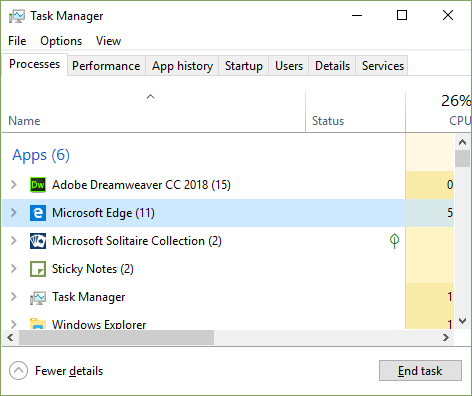Click the Microsoft Edge icon
The width and height of the screenshot is (472, 396).
[38, 213]
